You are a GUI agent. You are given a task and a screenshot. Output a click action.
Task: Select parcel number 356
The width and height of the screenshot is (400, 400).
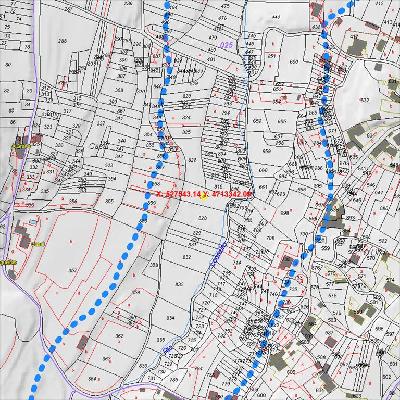click(x=73, y=201)
